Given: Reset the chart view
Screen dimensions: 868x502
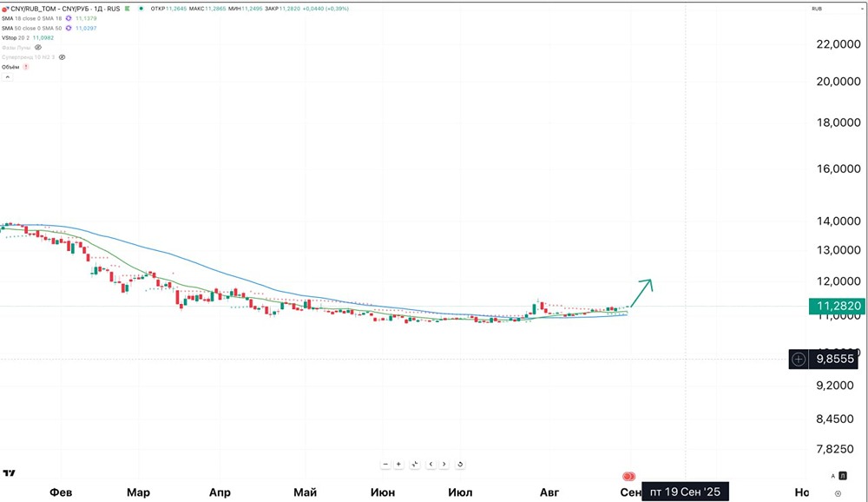Looking at the screenshot, I should 460,465.
